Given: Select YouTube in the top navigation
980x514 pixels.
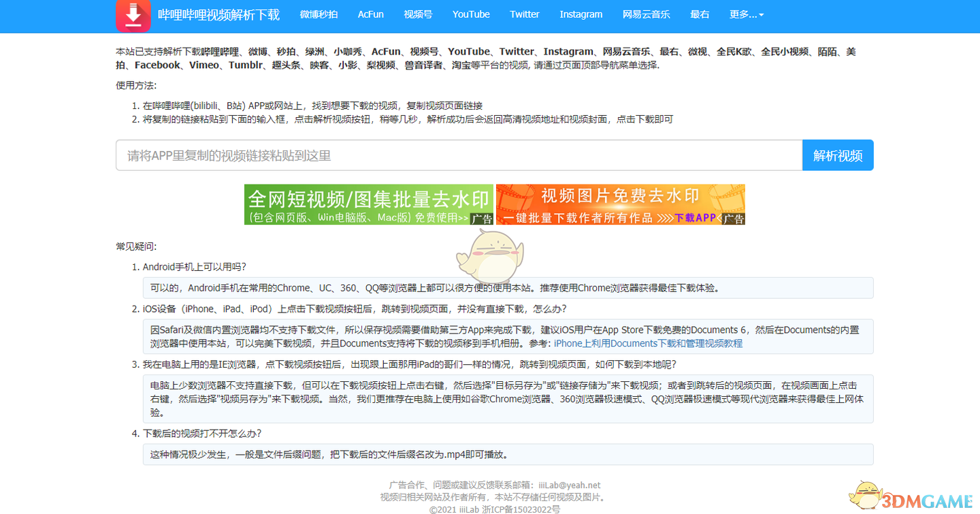Looking at the screenshot, I should 471,14.
